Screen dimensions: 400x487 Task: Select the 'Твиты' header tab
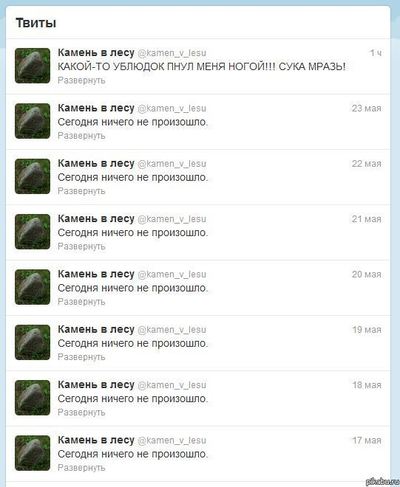coord(36,23)
